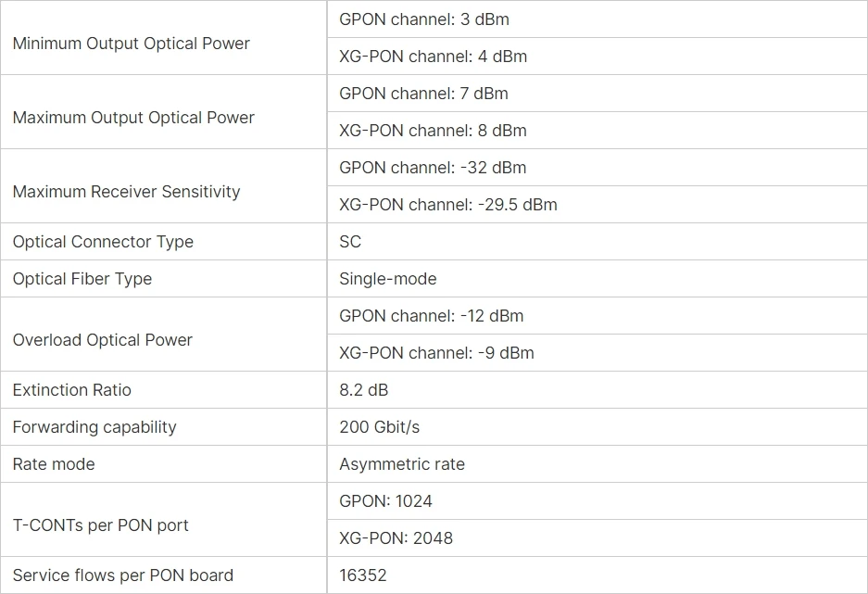868x594 pixels.
Task: Select the XG-PON channel: -9 dBm value
Action: (436, 353)
